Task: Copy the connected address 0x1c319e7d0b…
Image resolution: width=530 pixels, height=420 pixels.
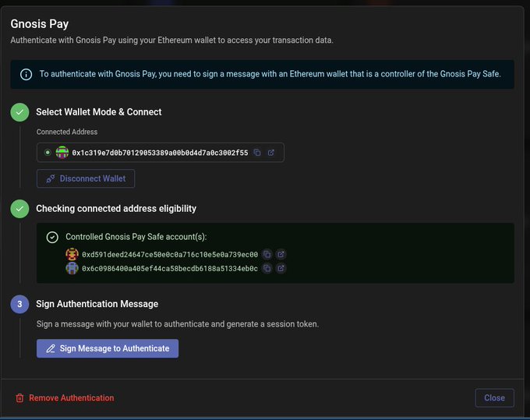Action: 257,153
